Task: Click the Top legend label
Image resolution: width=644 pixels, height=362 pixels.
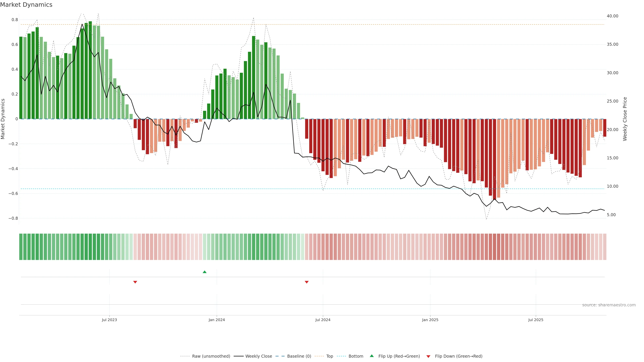Action: click(x=330, y=356)
